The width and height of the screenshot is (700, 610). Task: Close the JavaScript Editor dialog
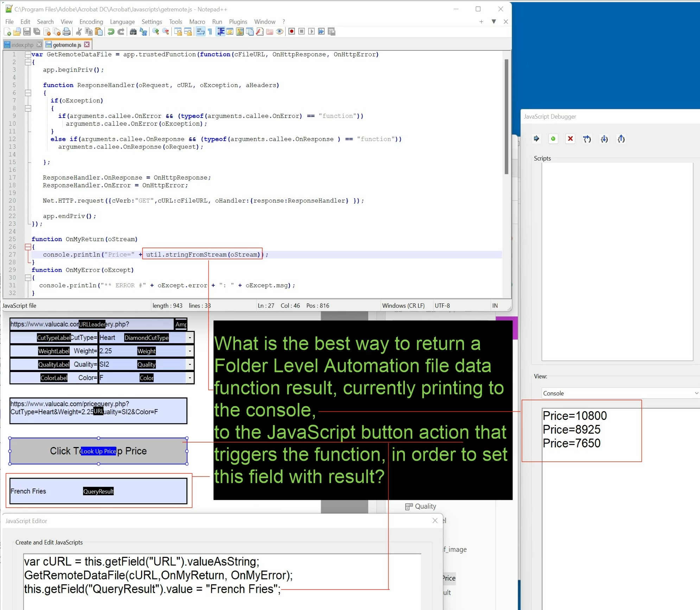(x=435, y=521)
